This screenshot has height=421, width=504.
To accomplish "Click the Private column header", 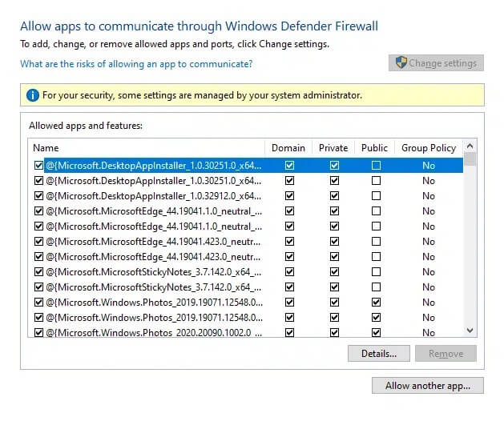I will click(x=333, y=148).
